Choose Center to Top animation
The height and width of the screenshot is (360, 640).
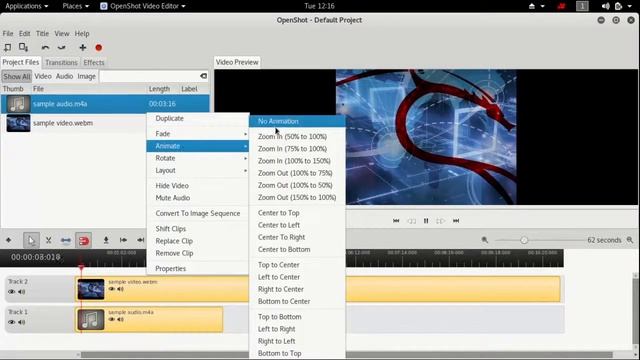297,213
